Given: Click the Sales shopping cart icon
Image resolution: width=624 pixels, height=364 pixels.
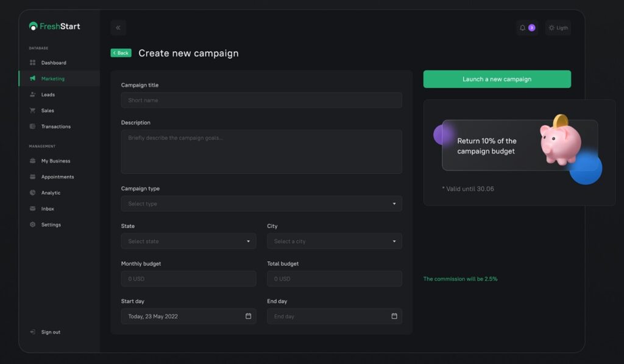Looking at the screenshot, I should (x=33, y=111).
